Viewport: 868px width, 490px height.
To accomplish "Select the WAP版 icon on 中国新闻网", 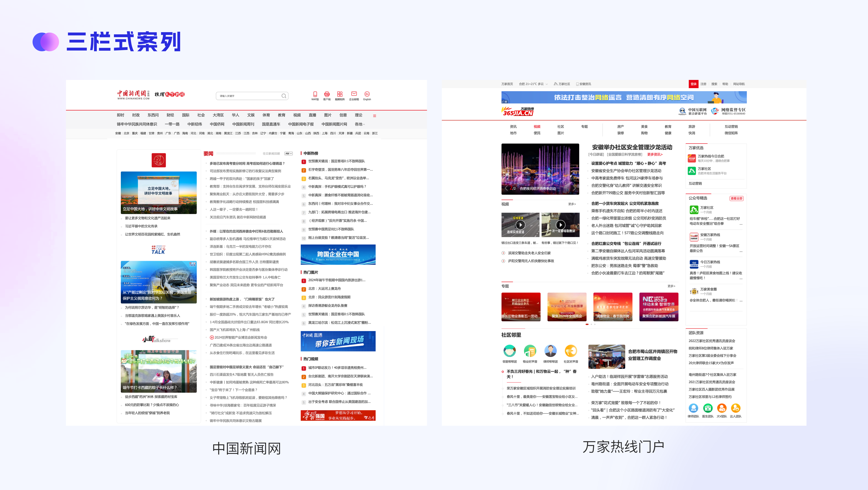I will [315, 94].
